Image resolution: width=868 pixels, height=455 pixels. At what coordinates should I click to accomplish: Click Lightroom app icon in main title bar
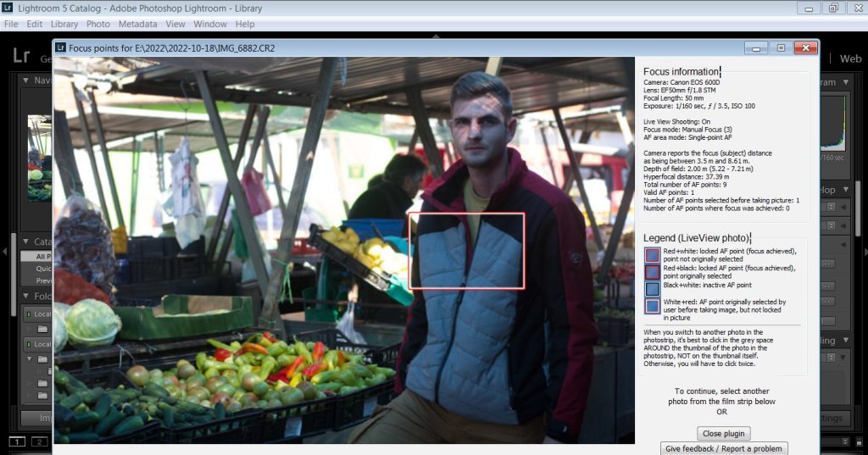[7, 8]
